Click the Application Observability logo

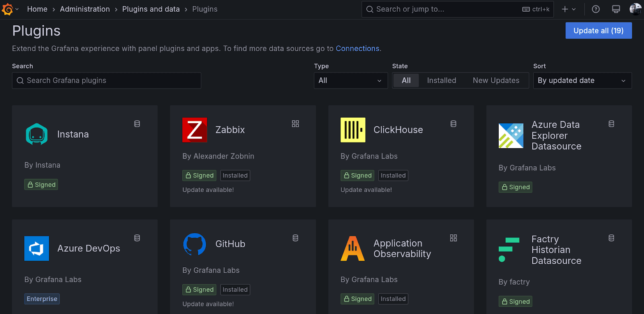tap(353, 248)
